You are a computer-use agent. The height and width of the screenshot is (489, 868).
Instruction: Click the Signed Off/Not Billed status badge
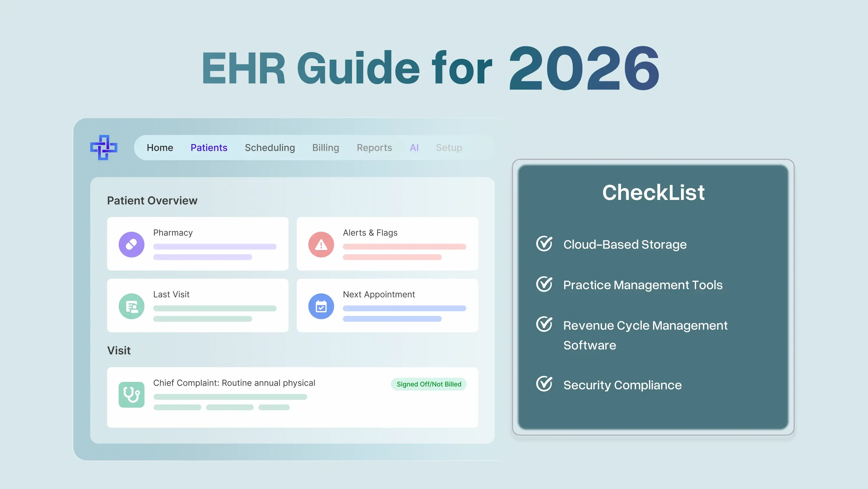tap(428, 384)
